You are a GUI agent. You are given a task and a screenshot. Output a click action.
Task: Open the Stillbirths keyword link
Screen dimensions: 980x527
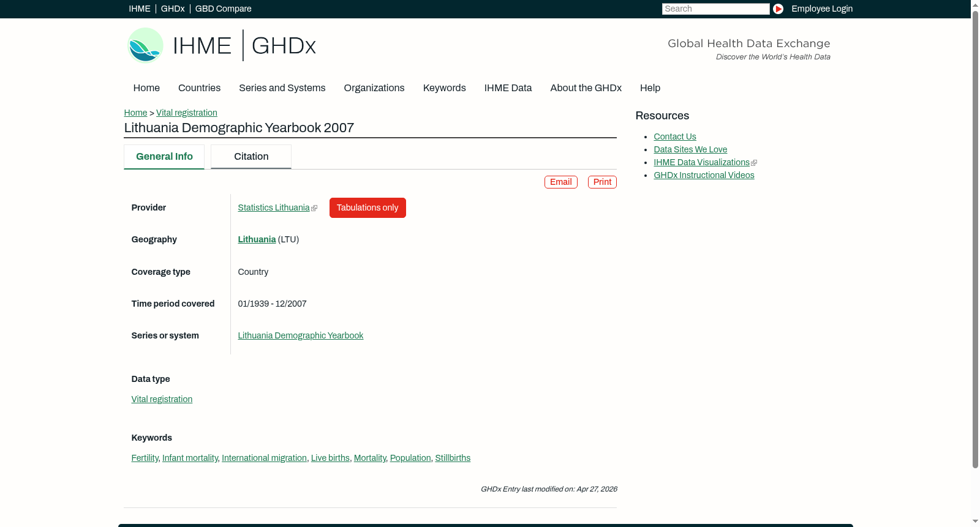pos(453,458)
